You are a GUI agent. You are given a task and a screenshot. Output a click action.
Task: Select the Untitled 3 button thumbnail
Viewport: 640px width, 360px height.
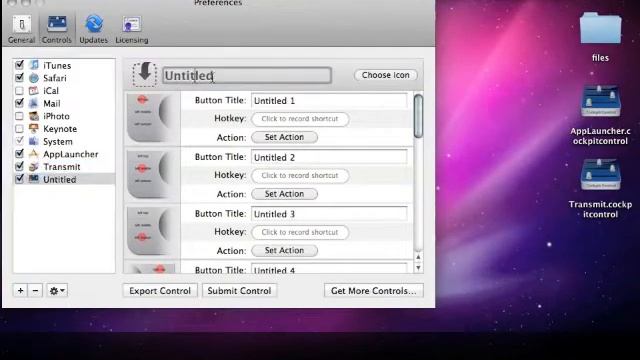coord(150,231)
